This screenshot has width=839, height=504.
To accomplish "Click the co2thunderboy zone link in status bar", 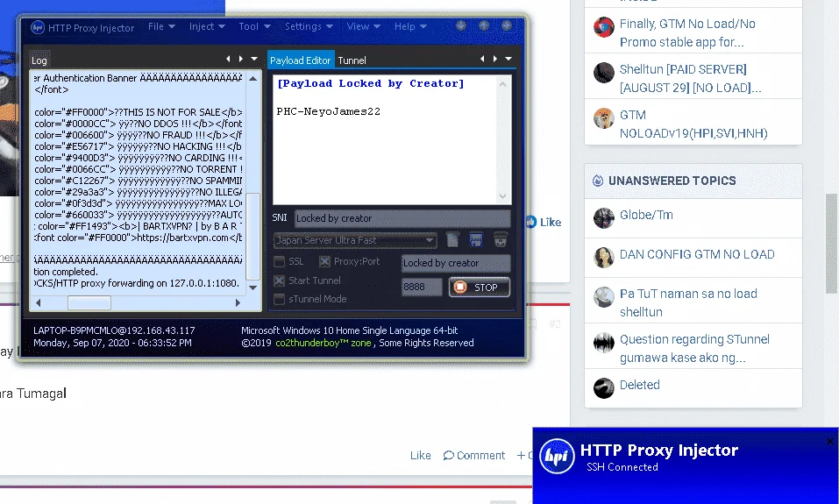I will click(324, 343).
